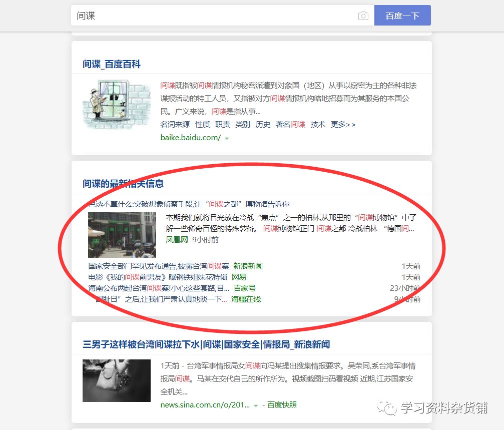This screenshot has width=504, height=430.
Task: Open the 间谍的最新相关信息 heading link
Action: pos(123,184)
